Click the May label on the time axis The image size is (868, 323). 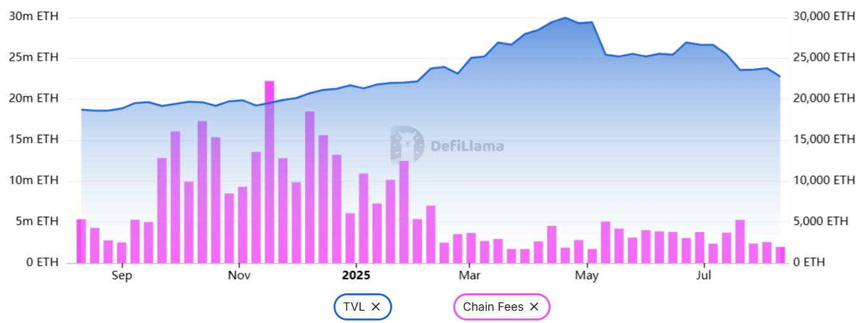pyautogui.click(x=587, y=276)
